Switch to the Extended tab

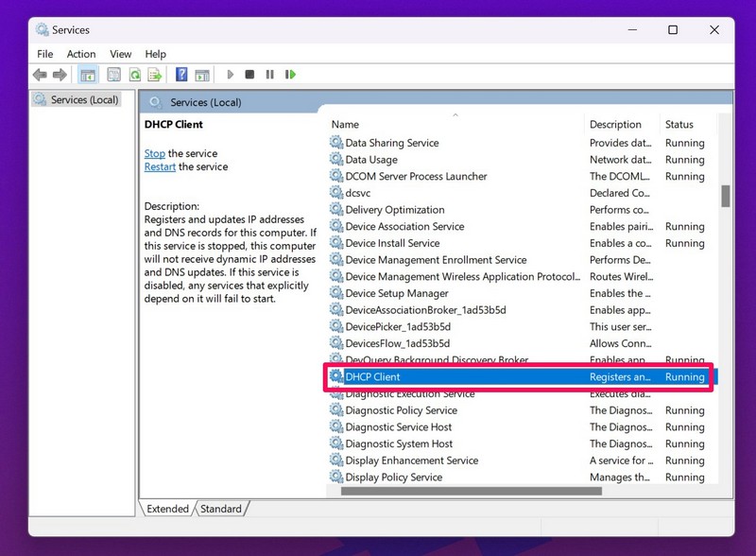point(167,509)
